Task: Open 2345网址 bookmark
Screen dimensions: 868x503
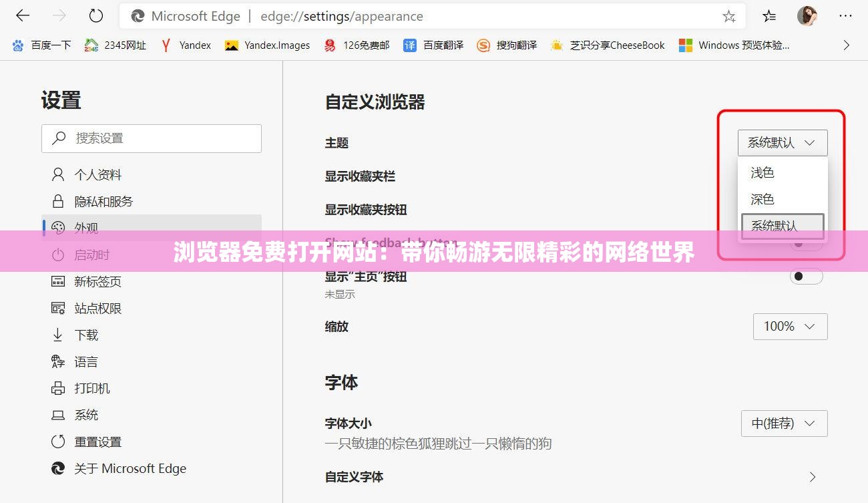Action: [x=116, y=45]
